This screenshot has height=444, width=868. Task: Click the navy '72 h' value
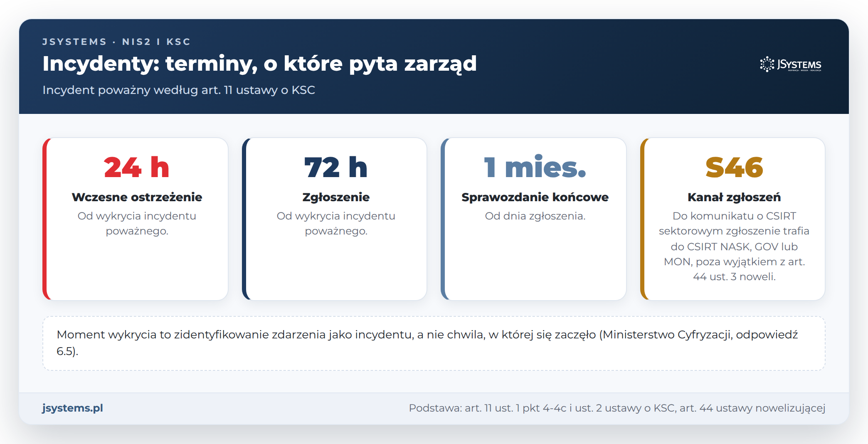pos(336,167)
